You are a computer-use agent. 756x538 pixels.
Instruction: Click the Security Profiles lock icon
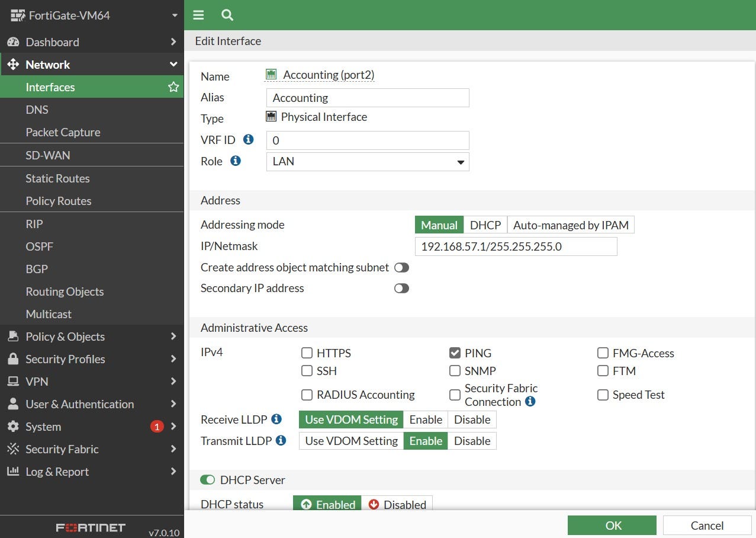coord(13,359)
